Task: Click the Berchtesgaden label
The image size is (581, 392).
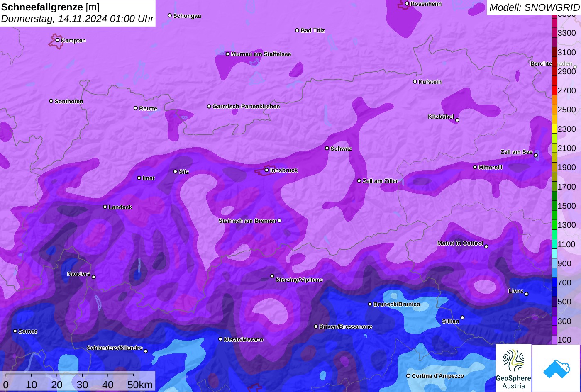Action: [551, 64]
